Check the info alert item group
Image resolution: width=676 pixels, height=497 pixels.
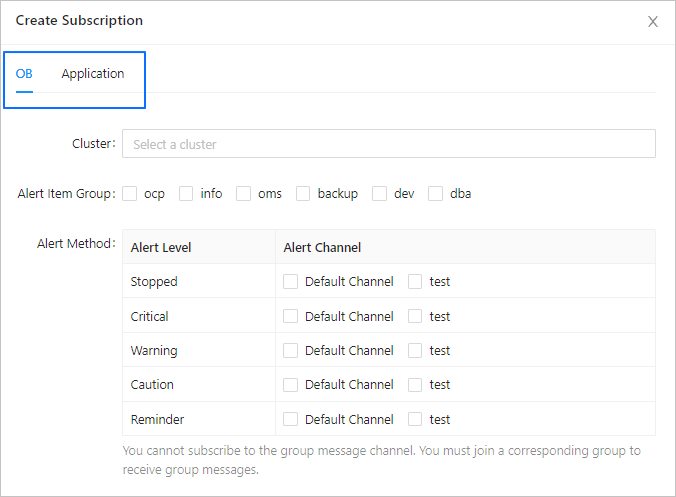186,194
